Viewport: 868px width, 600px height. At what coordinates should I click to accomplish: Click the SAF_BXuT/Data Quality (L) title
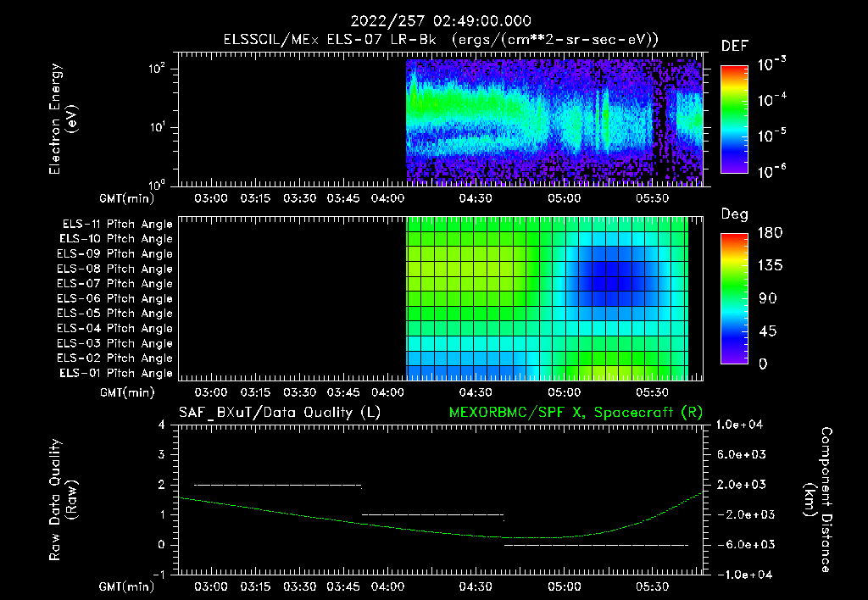pyautogui.click(x=280, y=413)
